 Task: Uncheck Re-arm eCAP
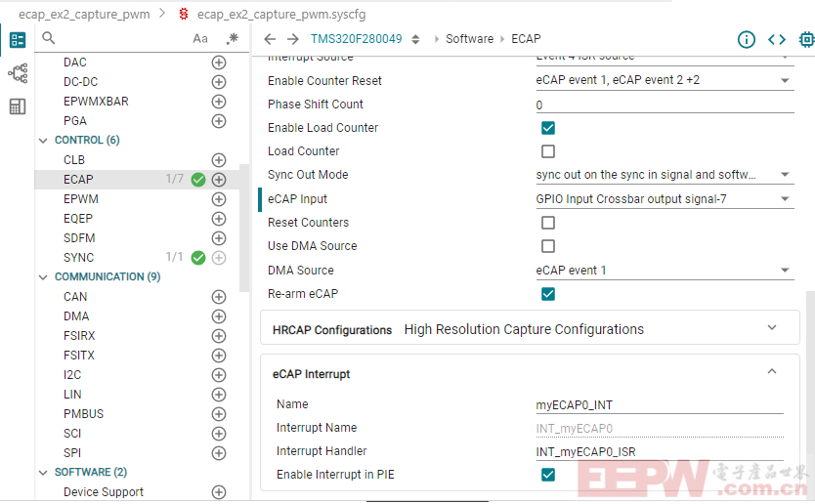[x=548, y=294]
